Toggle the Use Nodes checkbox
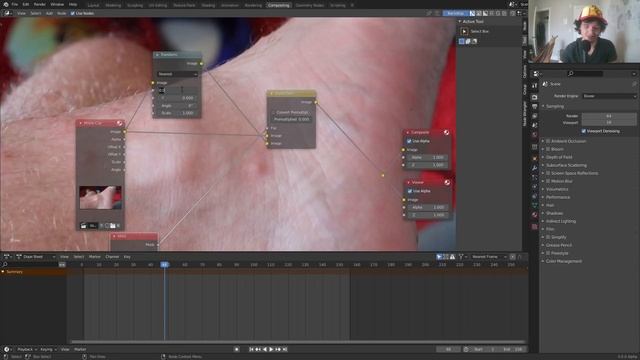640x360 pixels. coord(73,13)
